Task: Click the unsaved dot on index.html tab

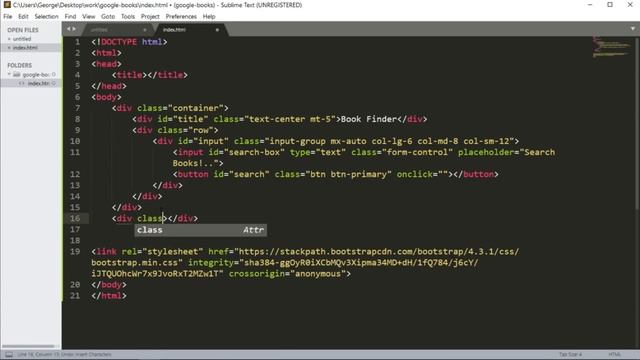Action: [x=217, y=30]
